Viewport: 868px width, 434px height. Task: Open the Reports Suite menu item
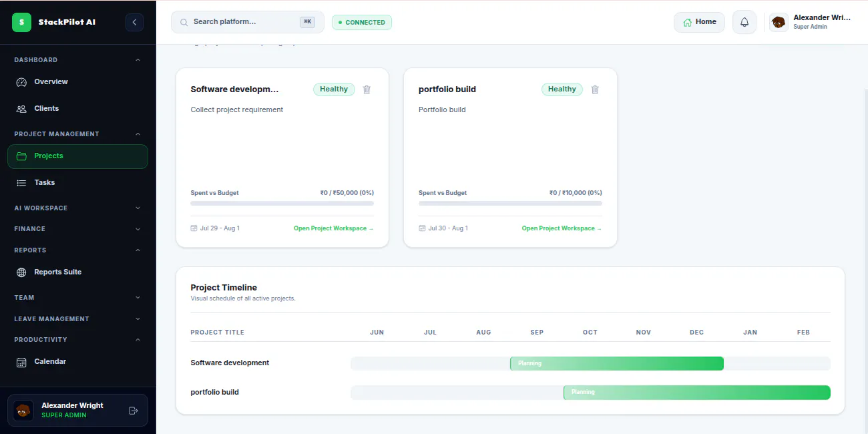click(77, 272)
